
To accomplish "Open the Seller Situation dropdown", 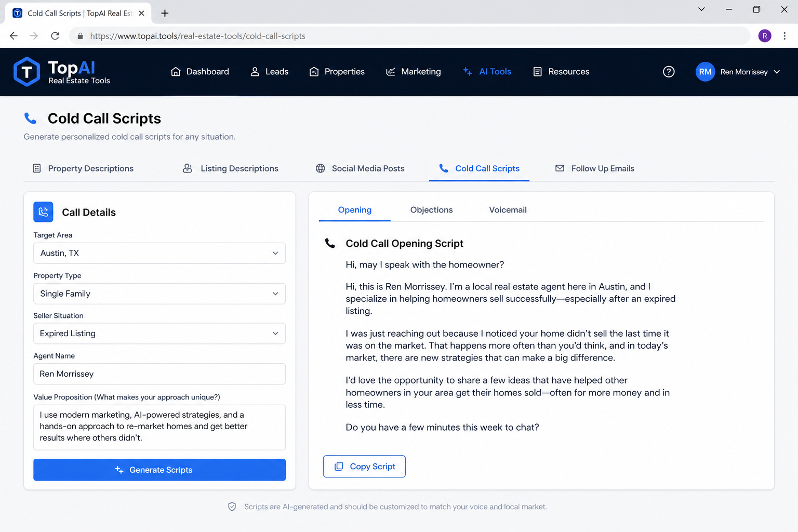I will 159,334.
